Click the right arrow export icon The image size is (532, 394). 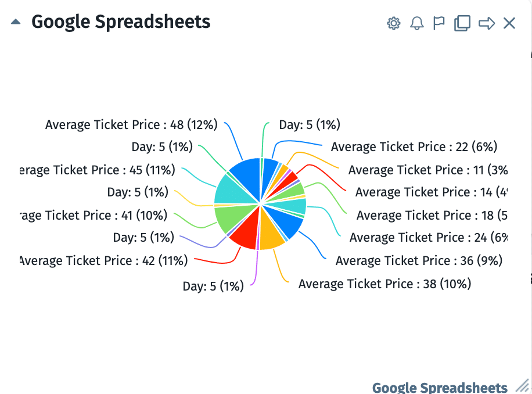[487, 23]
